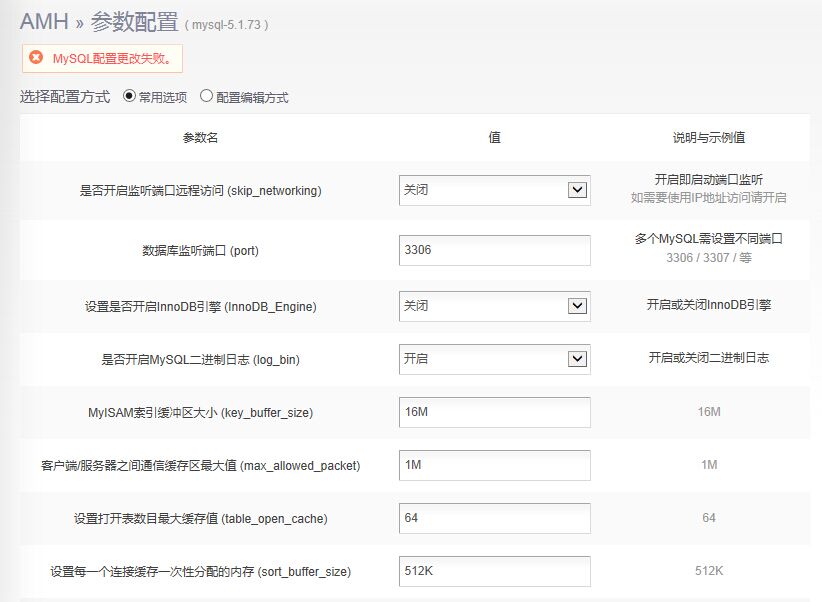Click the 参数配置 page heading
The height and width of the screenshot is (602, 822).
(x=134, y=21)
